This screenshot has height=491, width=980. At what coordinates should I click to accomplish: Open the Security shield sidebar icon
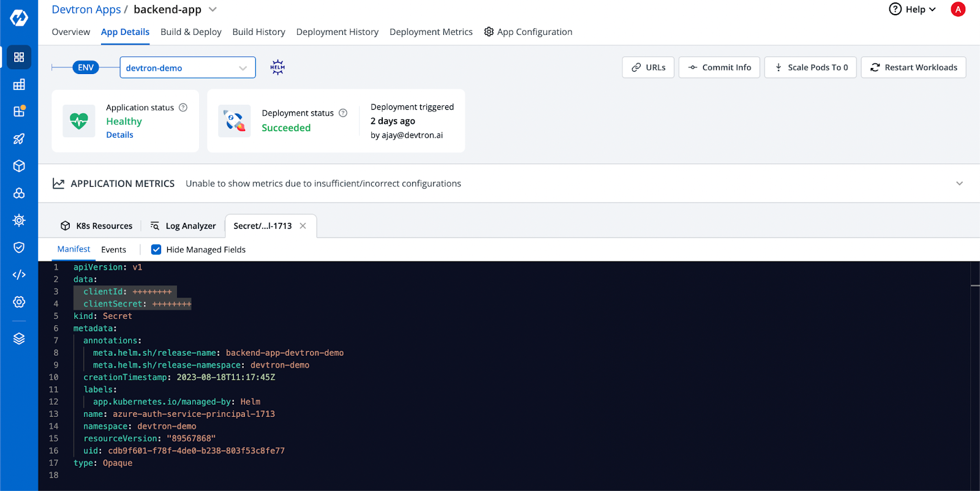point(19,247)
